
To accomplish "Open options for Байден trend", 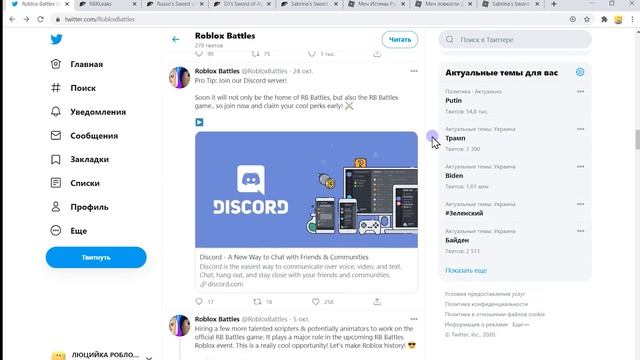I will [580, 231].
